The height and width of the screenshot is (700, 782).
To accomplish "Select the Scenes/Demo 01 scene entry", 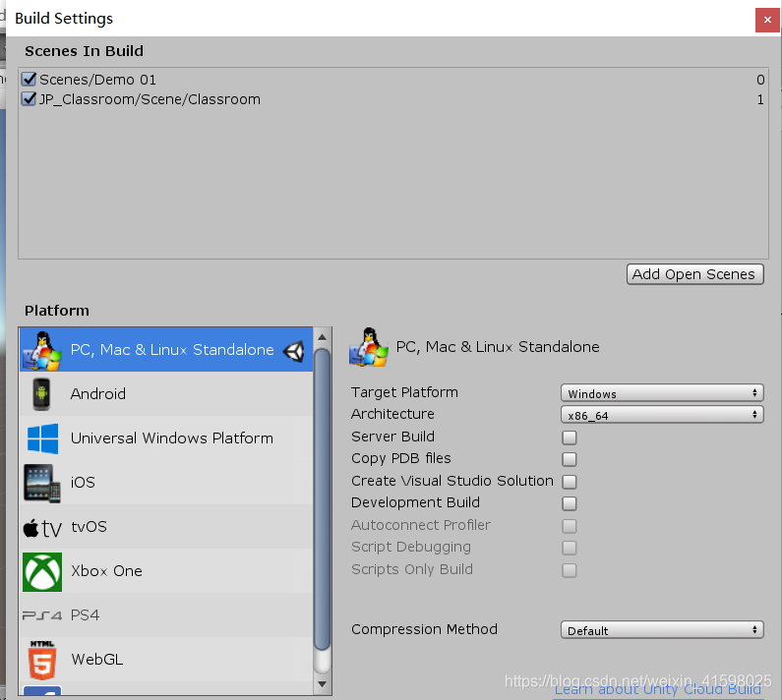I will [x=392, y=80].
